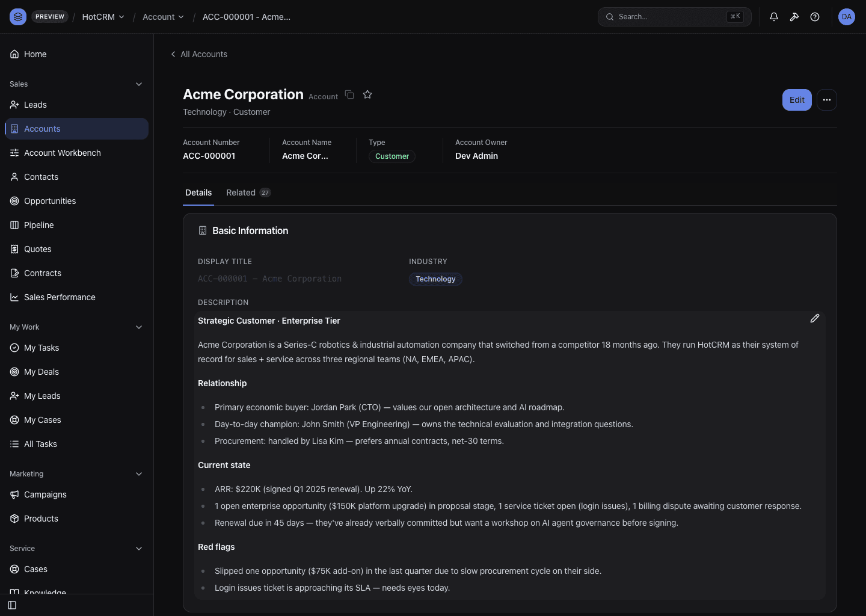866x616 pixels.
Task: Click the ACC-000001 breadcrumb item
Action: (x=247, y=17)
